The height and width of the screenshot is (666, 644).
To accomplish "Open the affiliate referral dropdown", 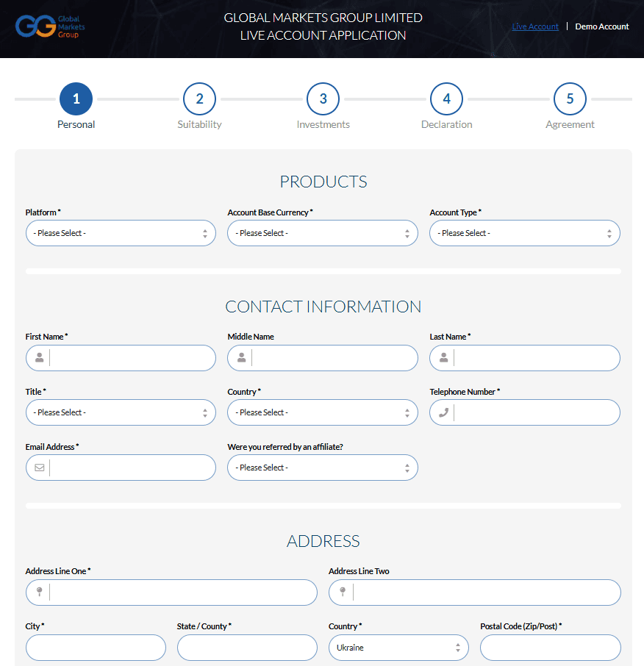I will [323, 468].
